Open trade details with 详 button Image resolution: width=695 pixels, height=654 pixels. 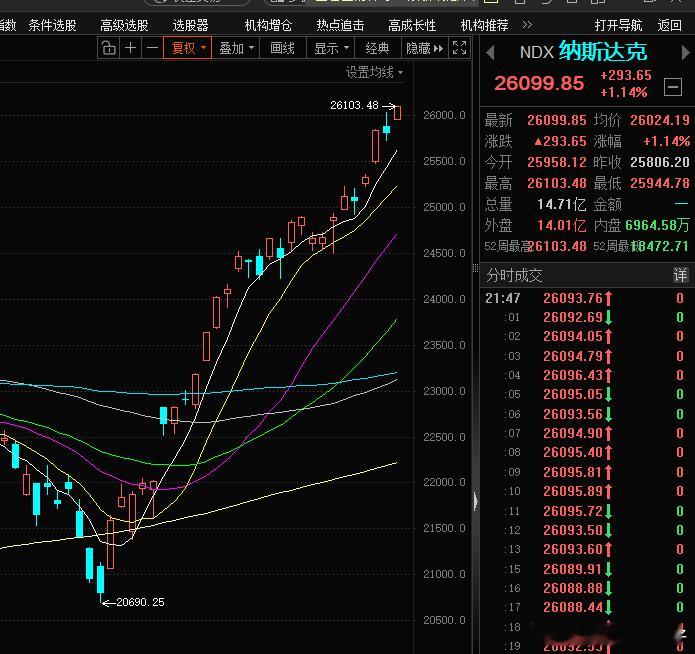(680, 275)
